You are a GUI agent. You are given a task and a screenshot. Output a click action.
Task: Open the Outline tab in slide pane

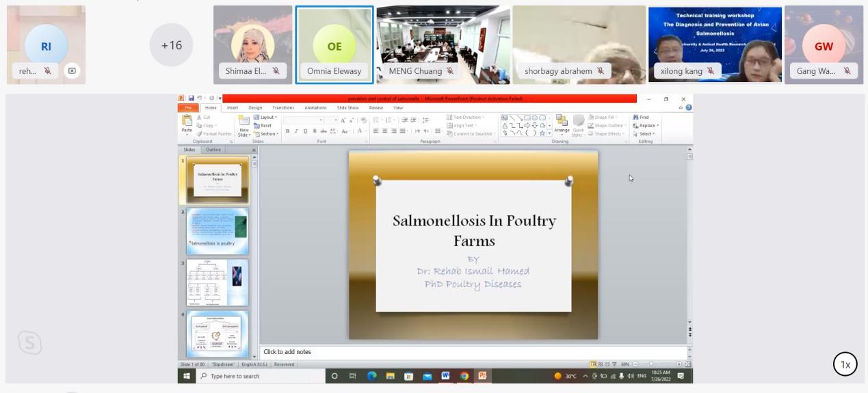click(213, 150)
